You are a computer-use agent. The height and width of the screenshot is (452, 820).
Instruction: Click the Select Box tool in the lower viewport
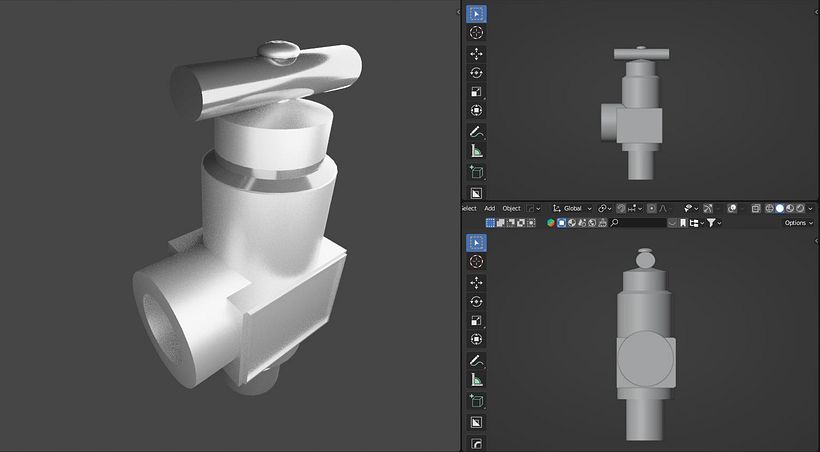coord(476,243)
